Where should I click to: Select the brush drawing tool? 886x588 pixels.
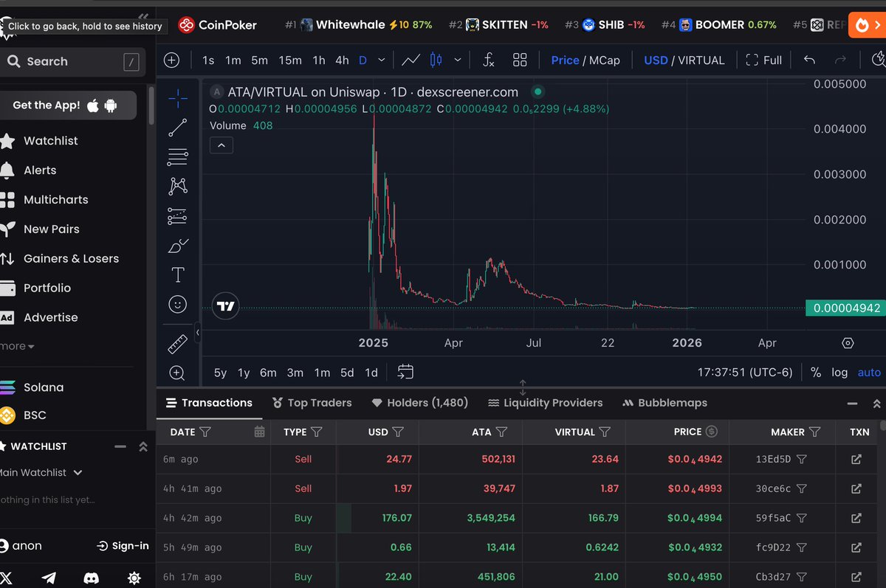click(178, 245)
